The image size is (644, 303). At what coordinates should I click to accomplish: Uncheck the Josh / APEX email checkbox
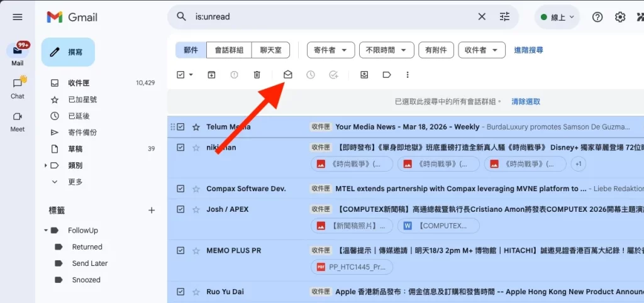(180, 209)
